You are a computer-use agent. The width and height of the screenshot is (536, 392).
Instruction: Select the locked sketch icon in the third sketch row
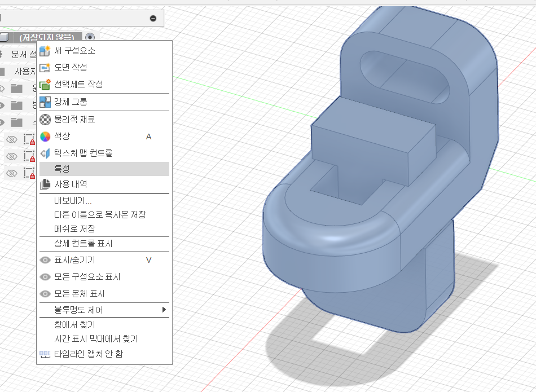click(29, 173)
